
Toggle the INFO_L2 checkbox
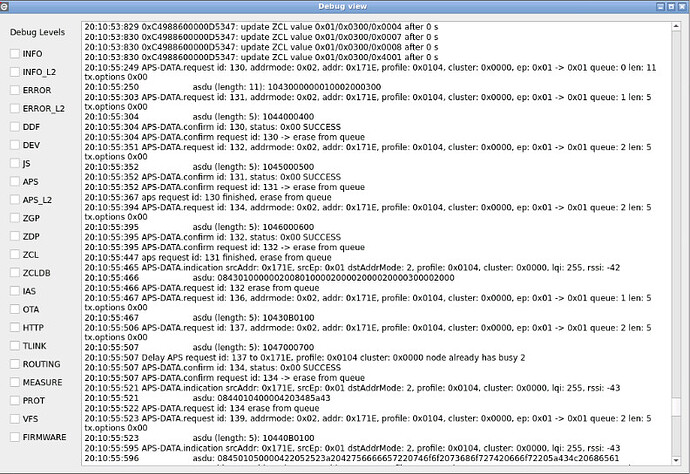coord(15,72)
